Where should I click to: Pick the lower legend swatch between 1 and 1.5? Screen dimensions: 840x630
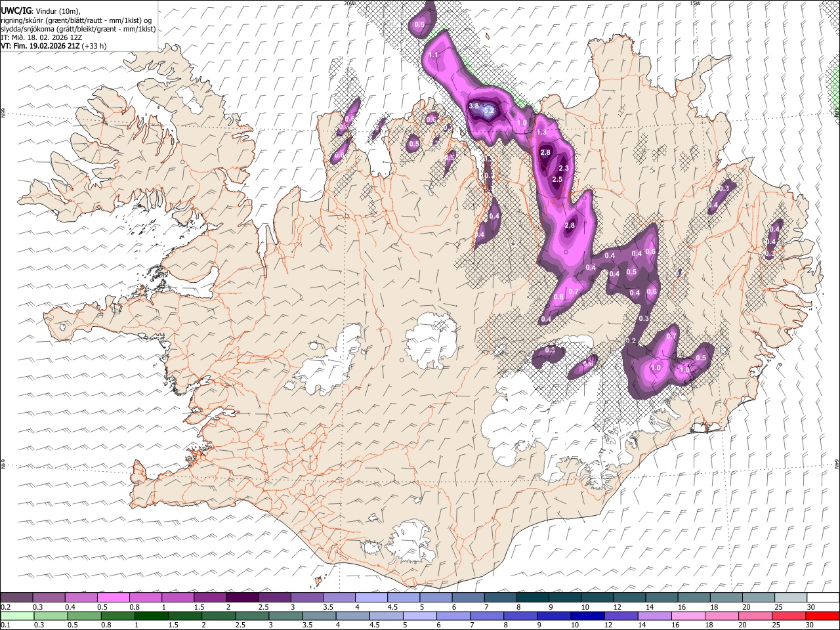coord(151,616)
